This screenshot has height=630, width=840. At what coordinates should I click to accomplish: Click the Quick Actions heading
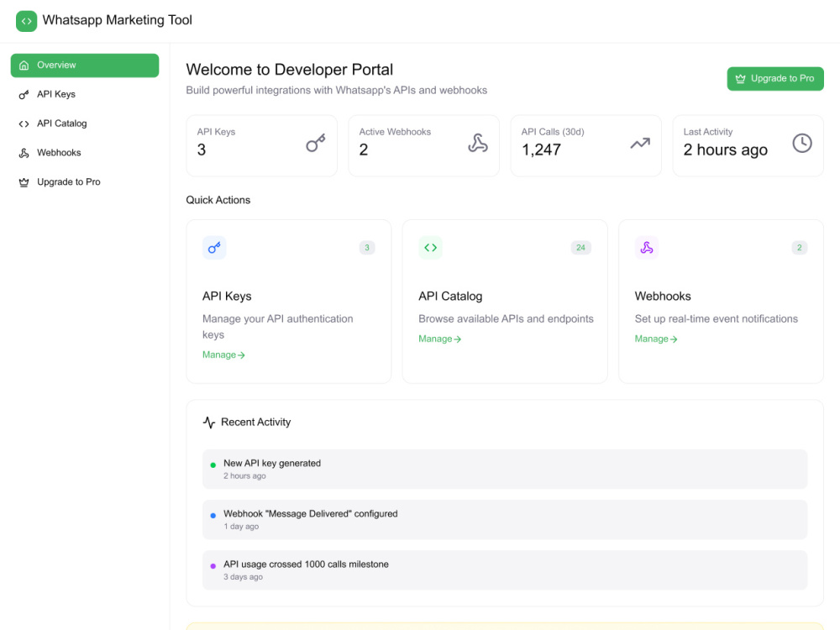click(218, 200)
